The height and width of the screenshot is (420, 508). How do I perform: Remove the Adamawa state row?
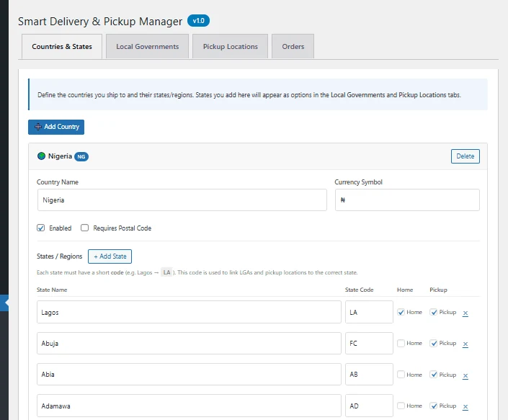coord(465,406)
